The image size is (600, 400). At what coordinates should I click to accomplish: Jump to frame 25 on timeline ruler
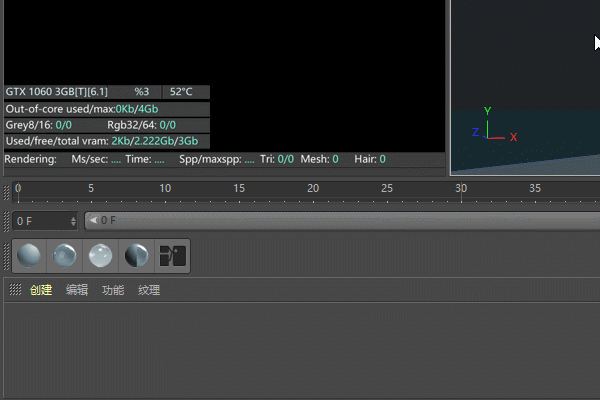(387, 188)
